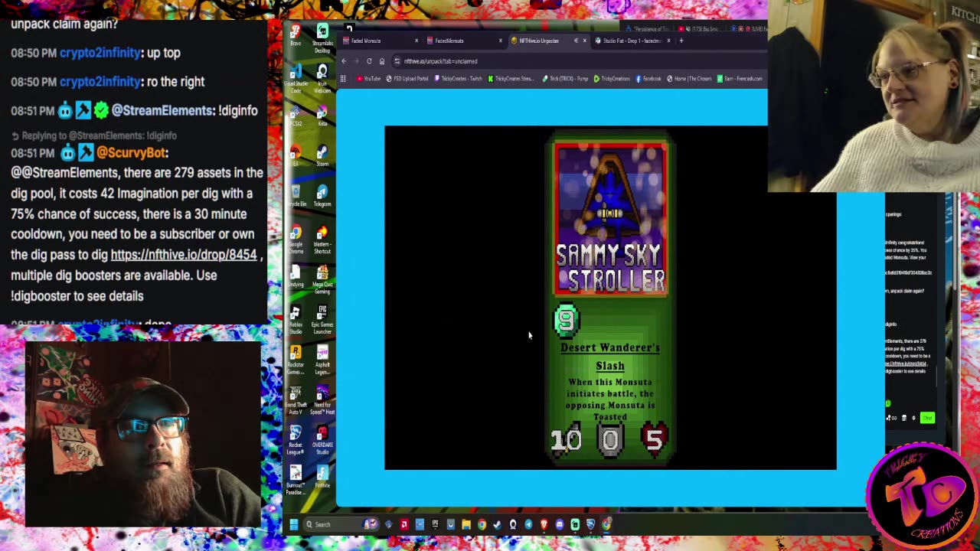Open the Fortnite desktop icon
This screenshot has height=551, width=980.
[322, 478]
